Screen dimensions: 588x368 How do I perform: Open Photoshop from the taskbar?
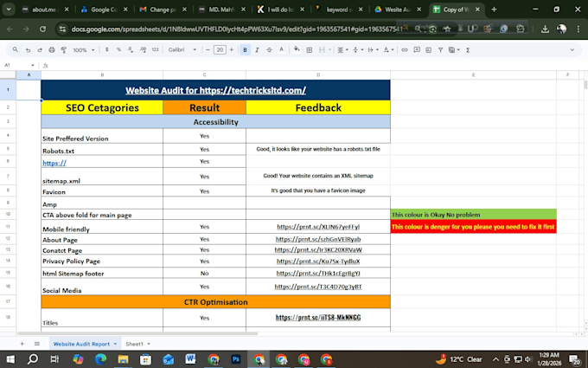coord(236,359)
